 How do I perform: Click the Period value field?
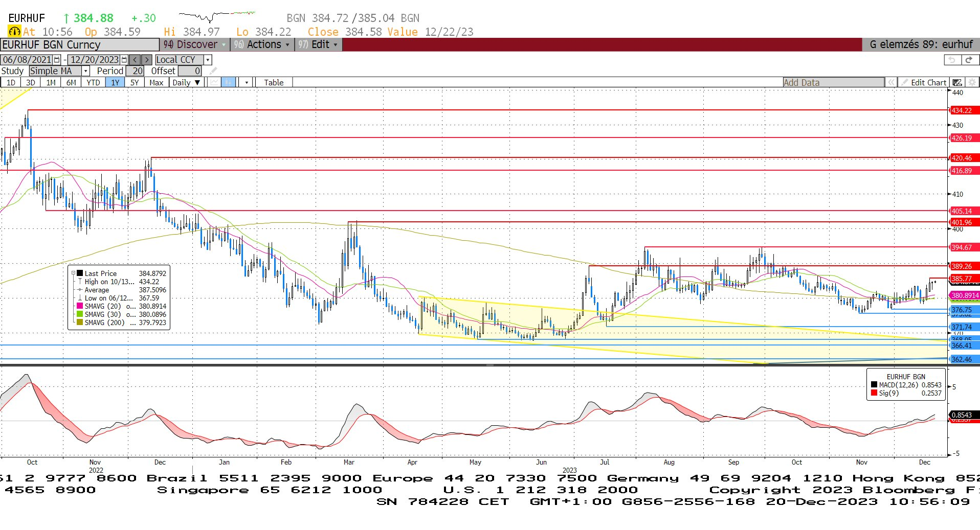click(x=136, y=71)
